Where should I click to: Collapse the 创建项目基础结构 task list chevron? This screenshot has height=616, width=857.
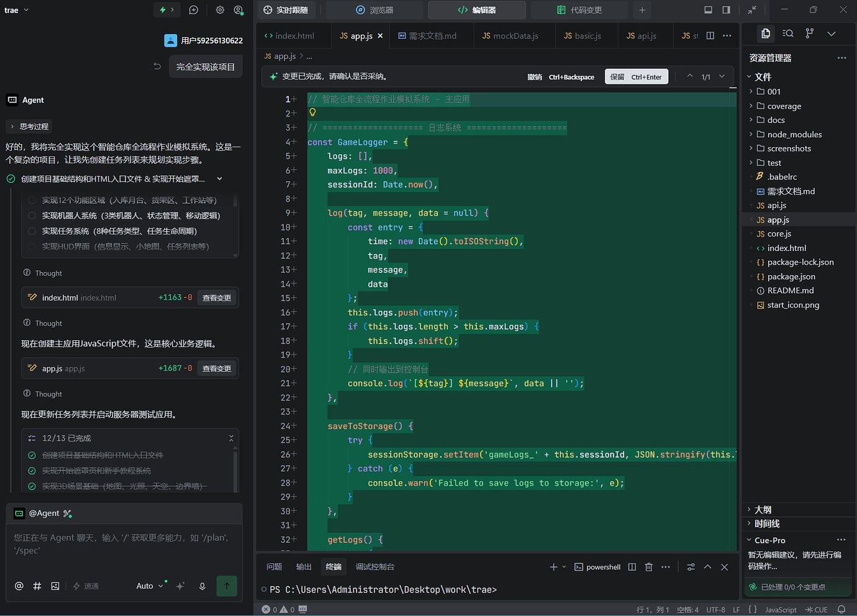point(219,179)
